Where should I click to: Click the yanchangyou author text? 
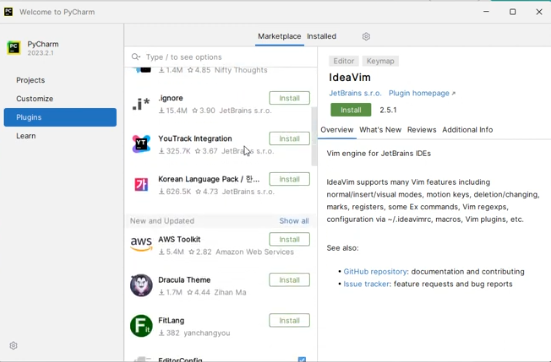(207, 333)
